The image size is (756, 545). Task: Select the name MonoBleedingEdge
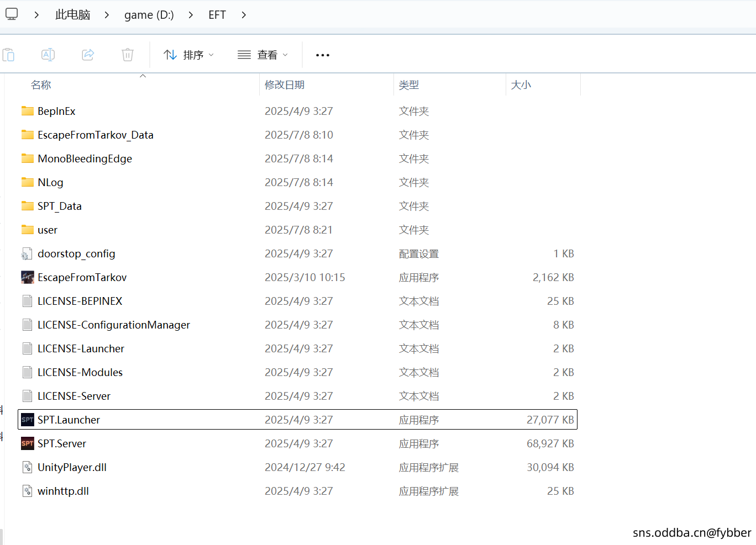85,158
